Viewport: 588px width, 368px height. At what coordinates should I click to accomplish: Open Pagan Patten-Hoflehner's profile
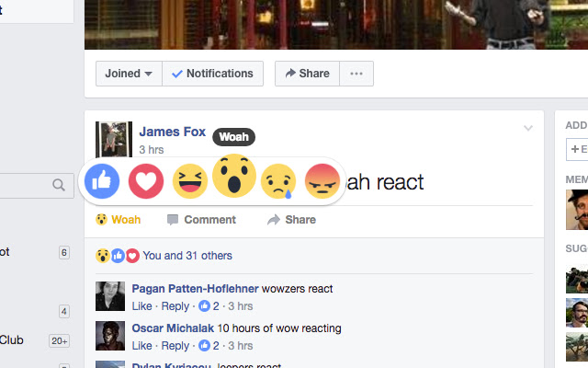point(195,289)
